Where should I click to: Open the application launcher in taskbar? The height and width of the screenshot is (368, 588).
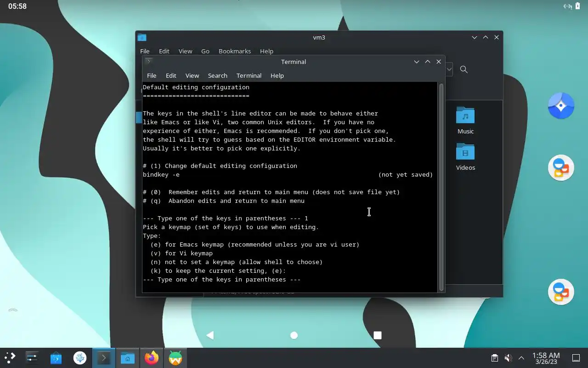(x=10, y=358)
